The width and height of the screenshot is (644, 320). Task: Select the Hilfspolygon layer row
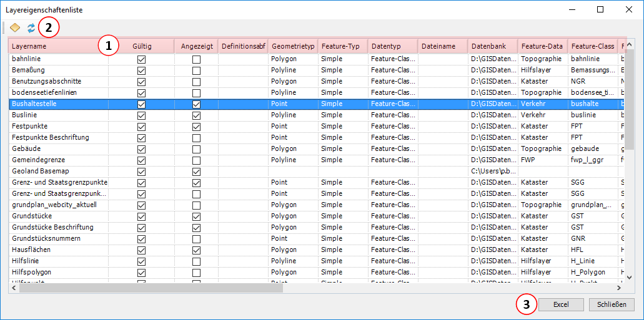[56, 273]
